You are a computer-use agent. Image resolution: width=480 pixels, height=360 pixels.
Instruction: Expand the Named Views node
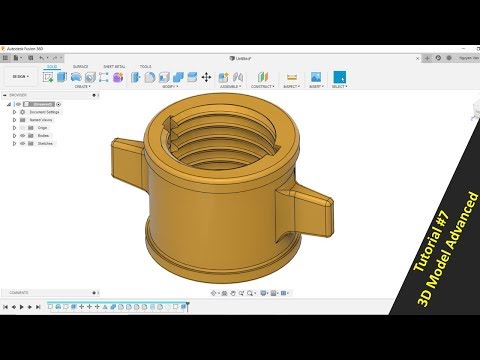tap(14, 120)
